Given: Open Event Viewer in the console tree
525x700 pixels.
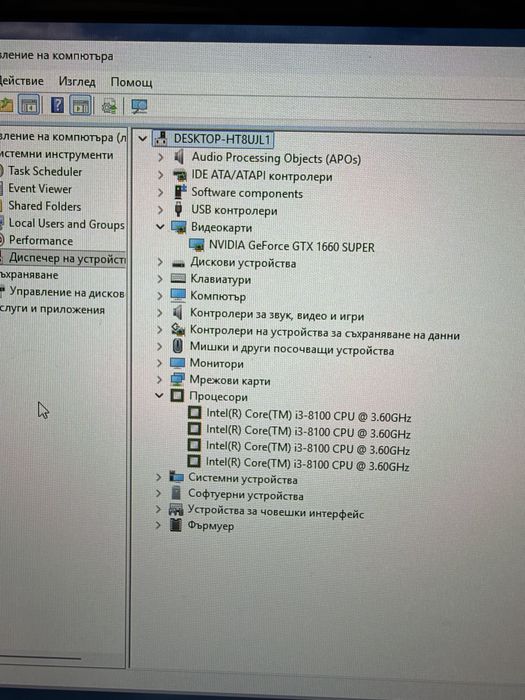Looking at the screenshot, I should click(x=40, y=189).
